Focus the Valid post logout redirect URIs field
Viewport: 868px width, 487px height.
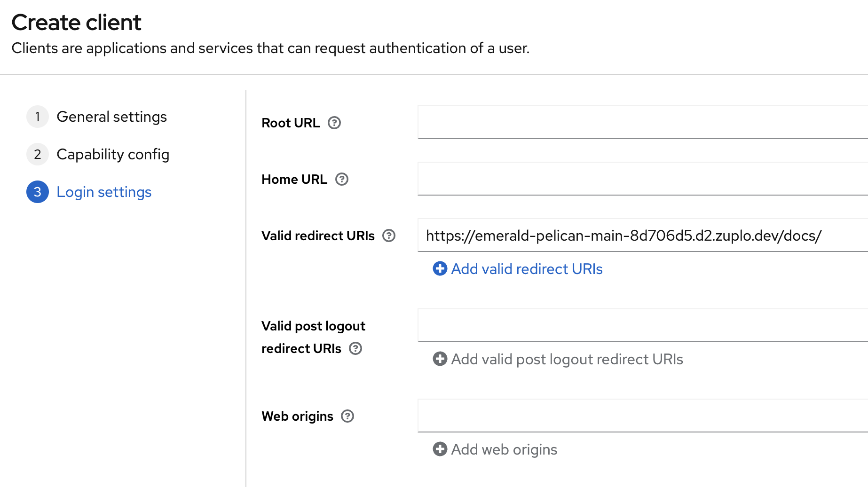click(643, 325)
